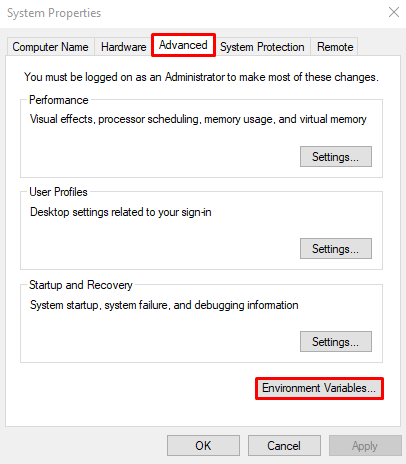Viewport: 406px width, 464px height.
Task: Open Performance Settings button
Action: point(336,156)
